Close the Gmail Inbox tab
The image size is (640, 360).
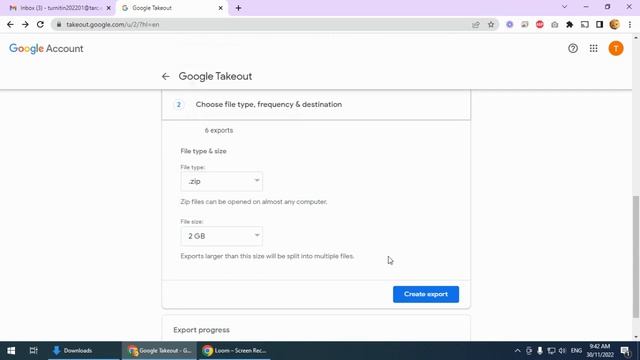click(109, 8)
